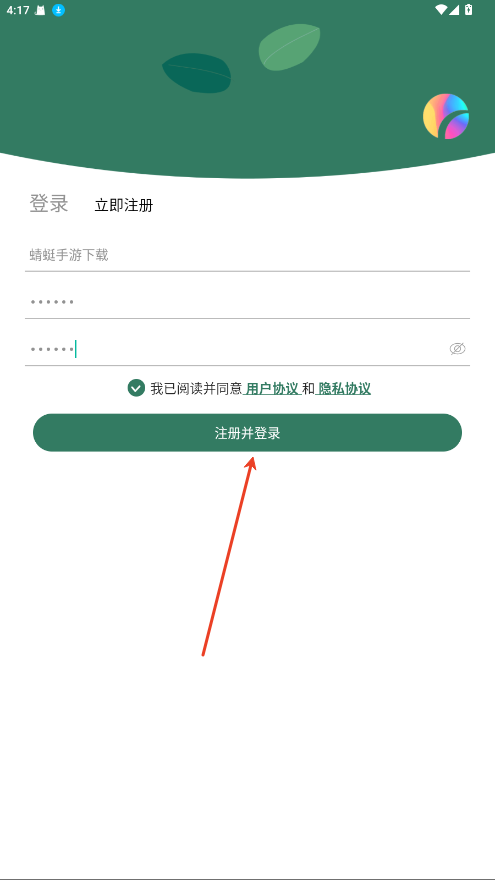Toggle password visibility eye icon

(457, 349)
